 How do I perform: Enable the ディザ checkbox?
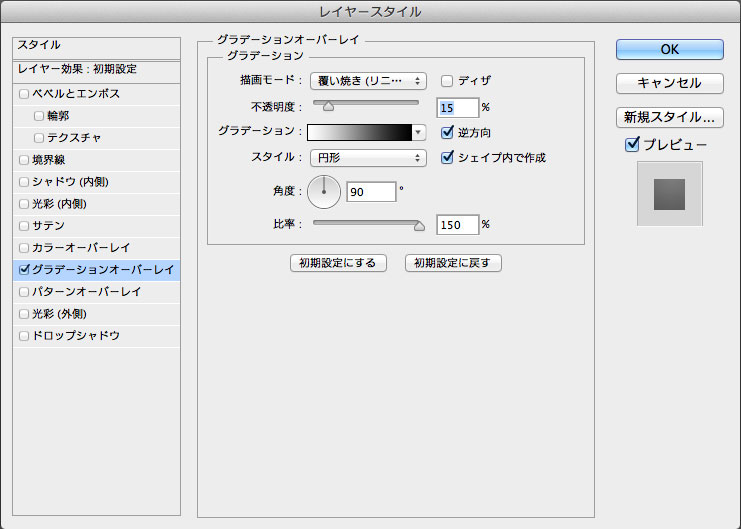click(x=448, y=80)
